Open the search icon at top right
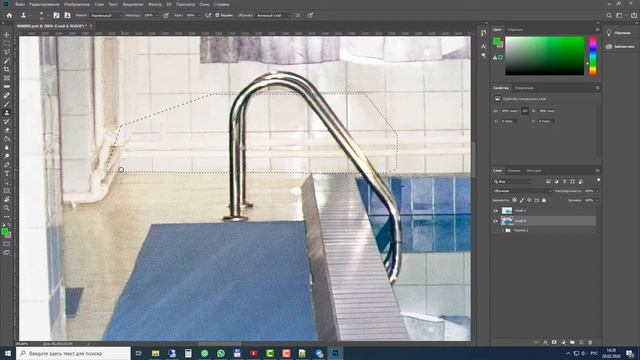Viewport: 640px width, 360px height. click(x=609, y=15)
